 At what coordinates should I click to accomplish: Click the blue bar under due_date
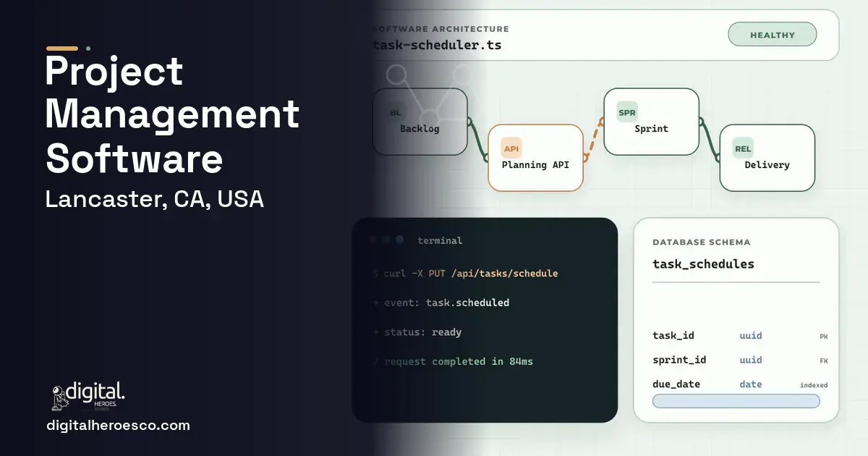click(x=736, y=401)
